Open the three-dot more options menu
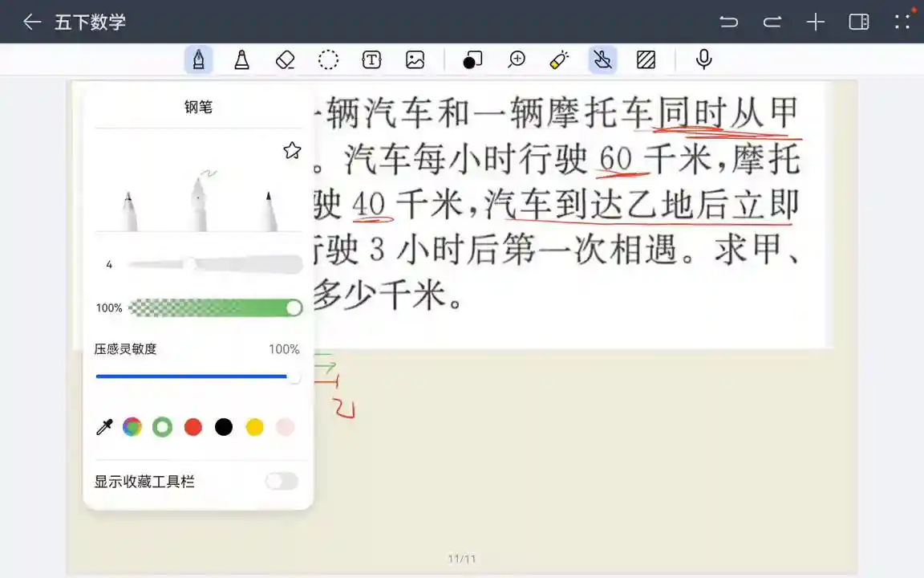This screenshot has width=924, height=578. (902, 22)
